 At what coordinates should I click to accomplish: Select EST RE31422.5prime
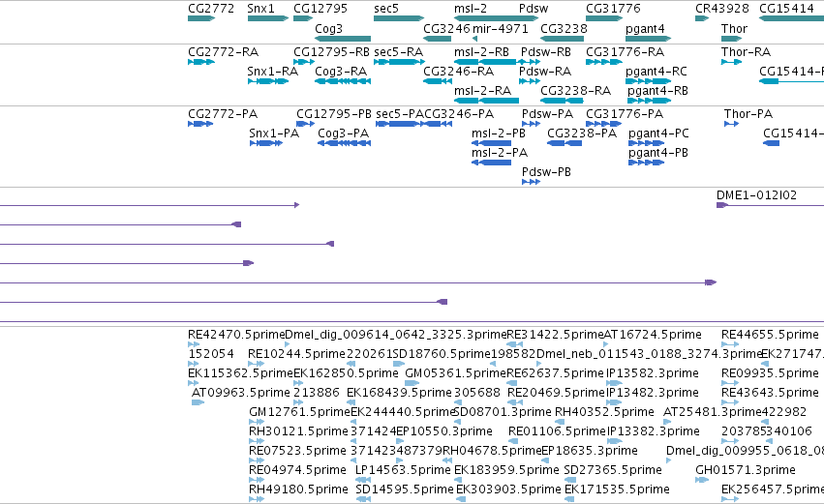tap(555, 335)
